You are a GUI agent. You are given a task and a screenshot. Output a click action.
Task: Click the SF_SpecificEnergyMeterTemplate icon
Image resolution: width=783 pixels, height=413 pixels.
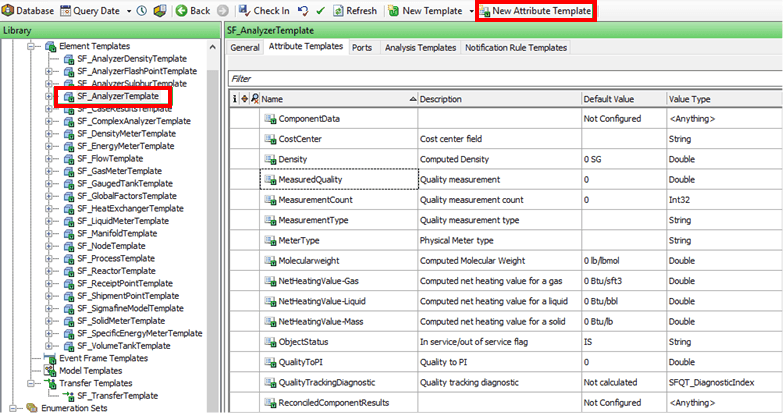[x=69, y=333]
